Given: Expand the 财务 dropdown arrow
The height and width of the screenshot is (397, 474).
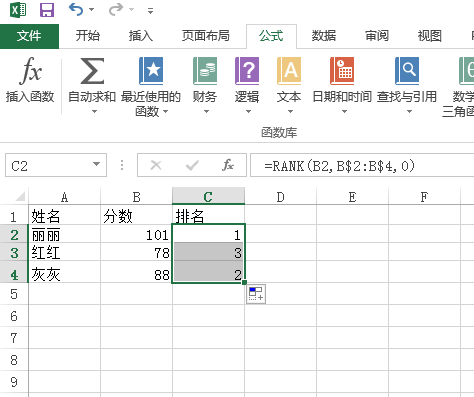Looking at the screenshot, I should (x=206, y=111).
